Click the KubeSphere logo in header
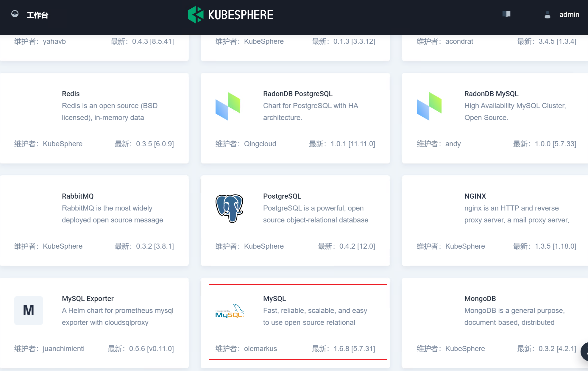The image size is (588, 371). click(231, 15)
